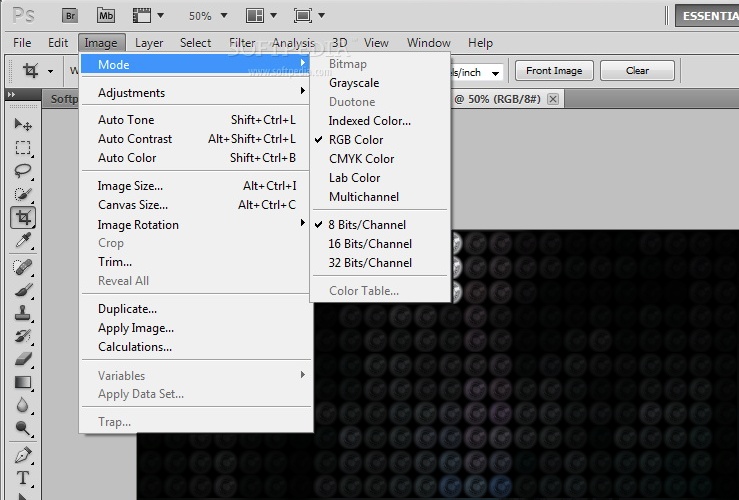
Task: Choose Duplicate... command
Action: point(196,309)
